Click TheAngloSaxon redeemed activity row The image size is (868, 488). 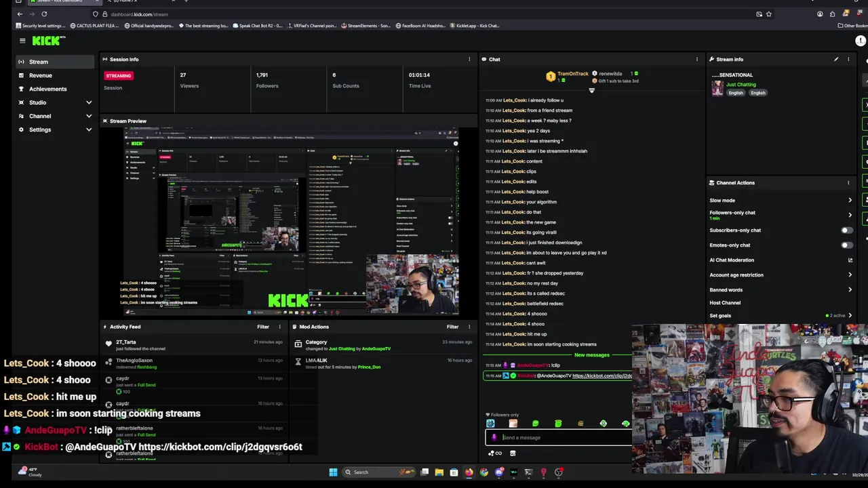pyautogui.click(x=193, y=363)
